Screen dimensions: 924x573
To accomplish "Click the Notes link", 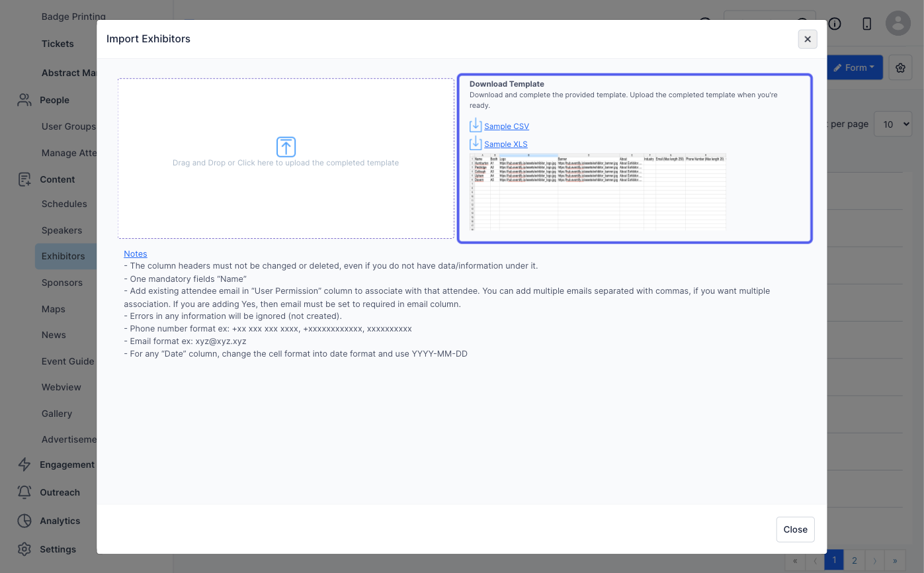I will point(136,254).
